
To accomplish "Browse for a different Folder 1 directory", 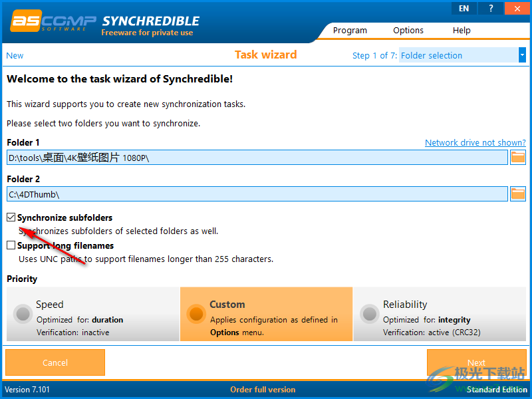I will coord(518,157).
